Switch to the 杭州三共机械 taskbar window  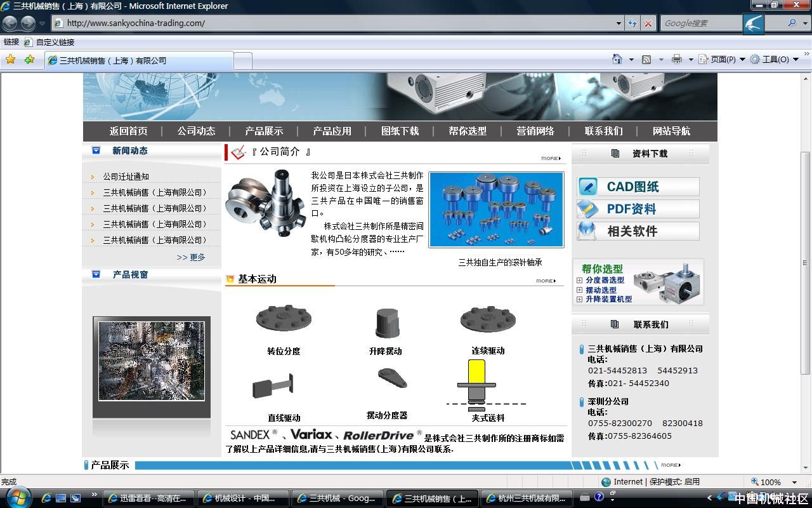(527, 498)
